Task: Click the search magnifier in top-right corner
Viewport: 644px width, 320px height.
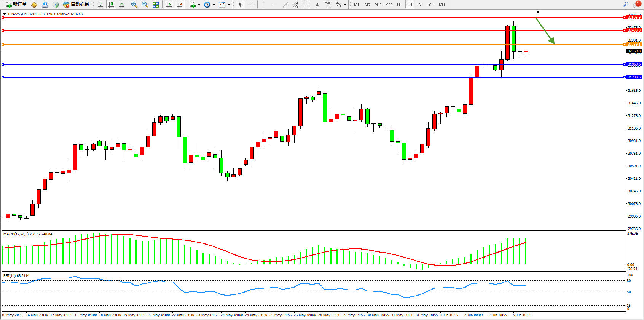Action: pyautogui.click(x=626, y=5)
